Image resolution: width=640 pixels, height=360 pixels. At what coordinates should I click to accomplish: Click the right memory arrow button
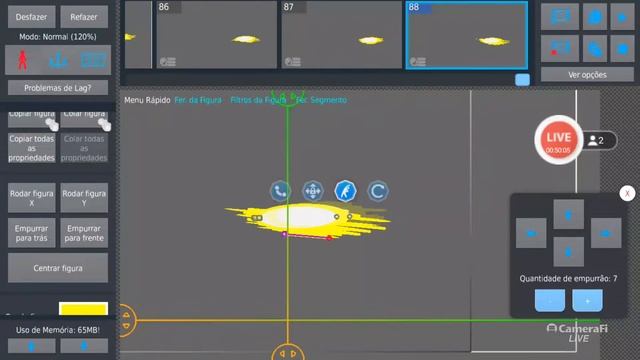pyautogui.click(x=84, y=346)
